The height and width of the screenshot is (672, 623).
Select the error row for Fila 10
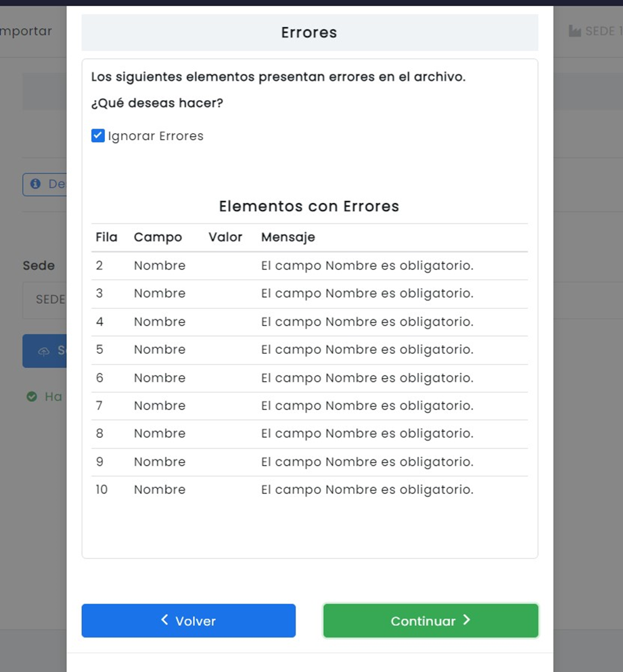[309, 489]
